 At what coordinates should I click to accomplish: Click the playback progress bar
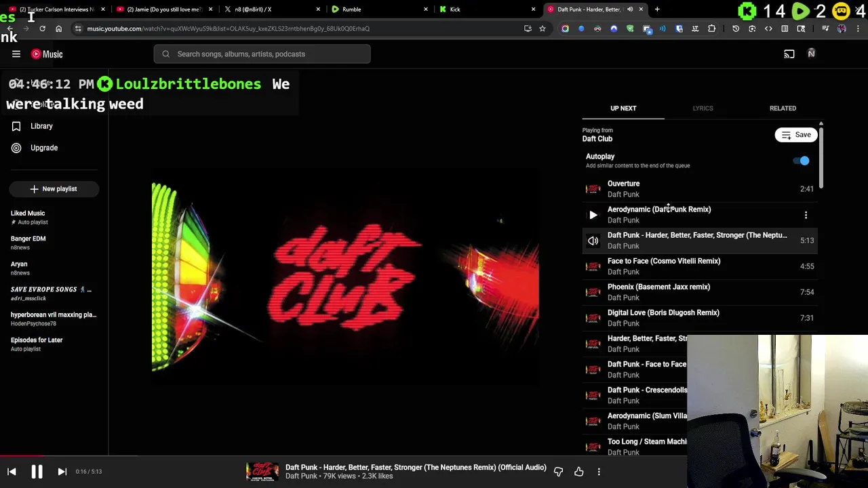click(434, 456)
